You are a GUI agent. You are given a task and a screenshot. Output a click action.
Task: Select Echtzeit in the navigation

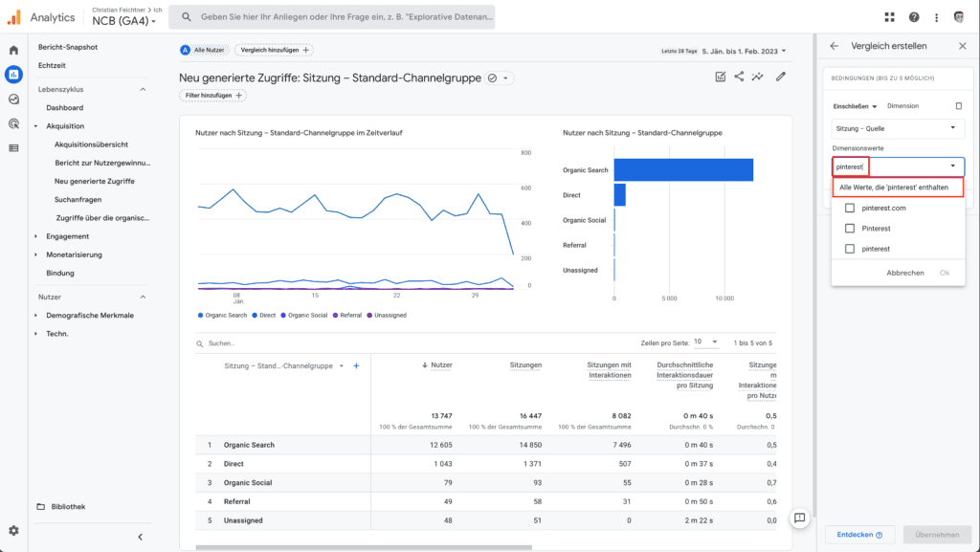coord(52,65)
